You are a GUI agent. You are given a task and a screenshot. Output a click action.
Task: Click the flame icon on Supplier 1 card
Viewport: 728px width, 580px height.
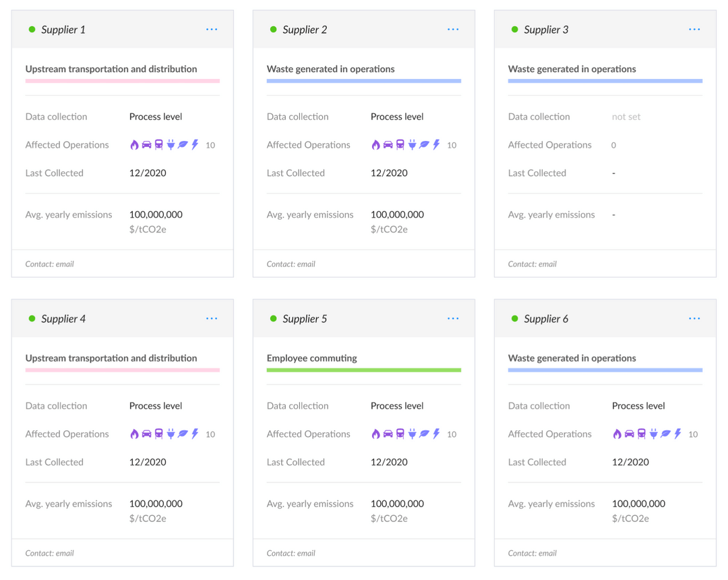134,145
